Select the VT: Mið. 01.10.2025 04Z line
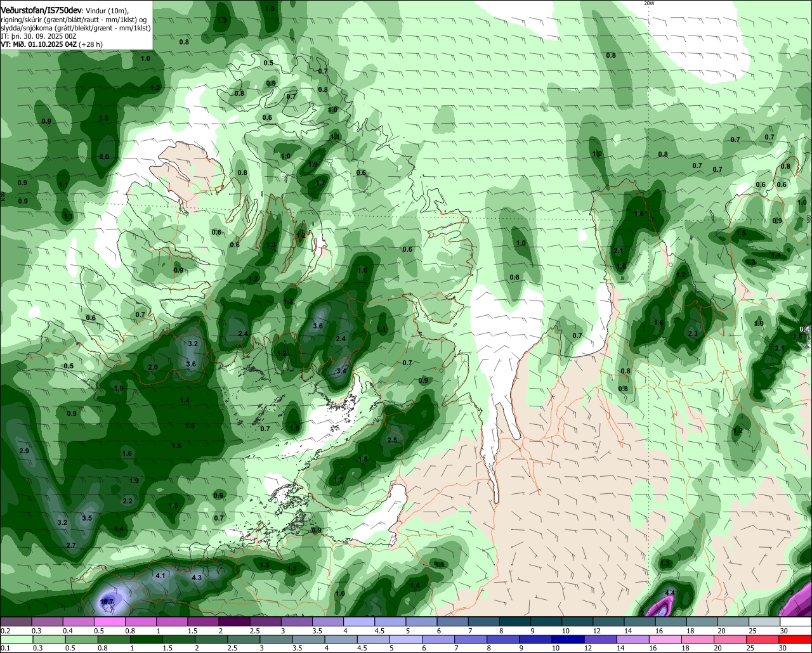This screenshot has height=653, width=812. click(51, 44)
